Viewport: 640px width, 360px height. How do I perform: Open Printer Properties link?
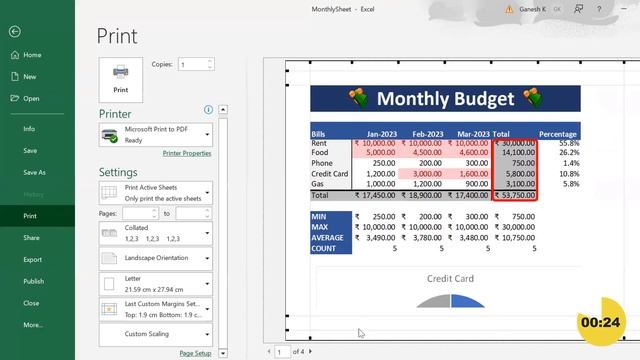click(x=187, y=153)
